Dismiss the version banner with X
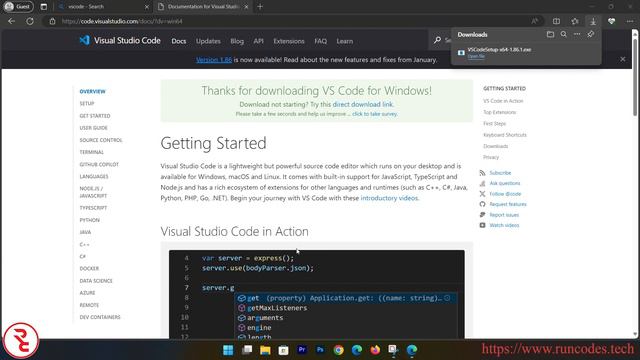 623,59
